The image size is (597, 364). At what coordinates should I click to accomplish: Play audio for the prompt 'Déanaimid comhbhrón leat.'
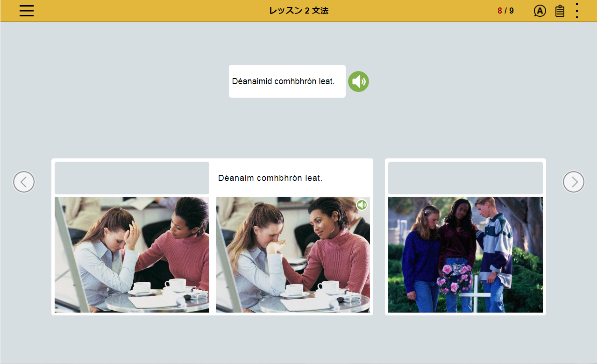[358, 82]
